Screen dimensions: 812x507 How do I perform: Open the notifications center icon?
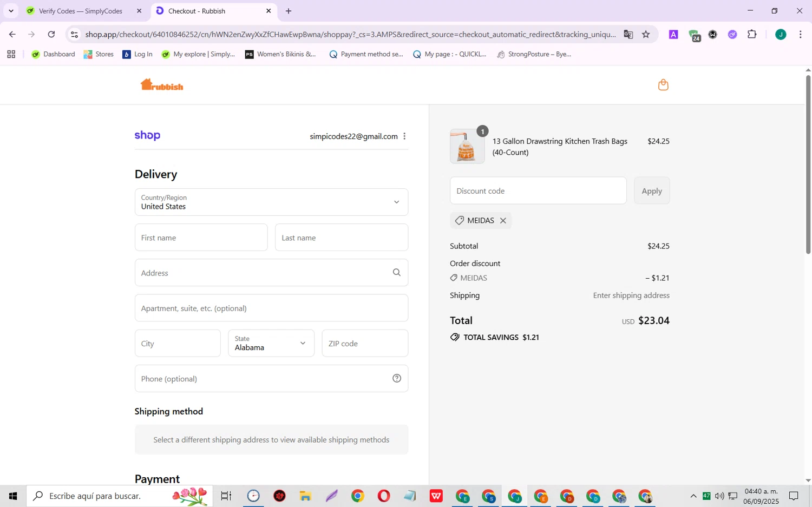(x=794, y=496)
